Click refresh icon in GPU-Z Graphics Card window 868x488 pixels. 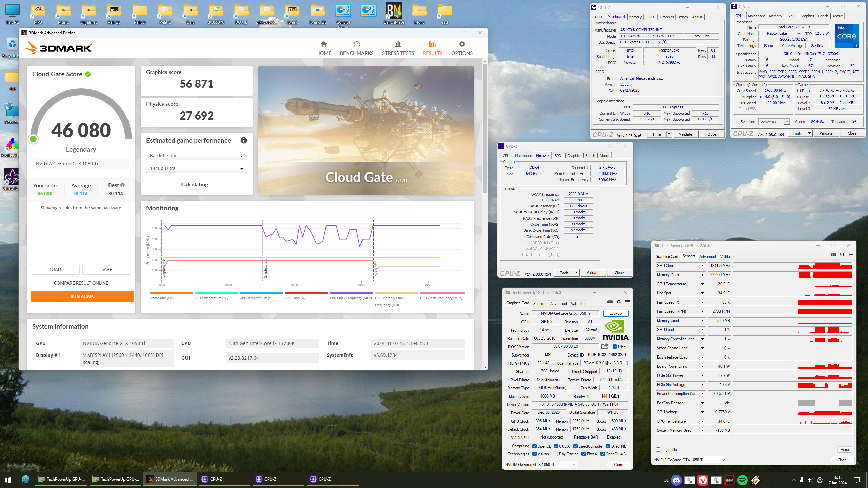tap(618, 302)
